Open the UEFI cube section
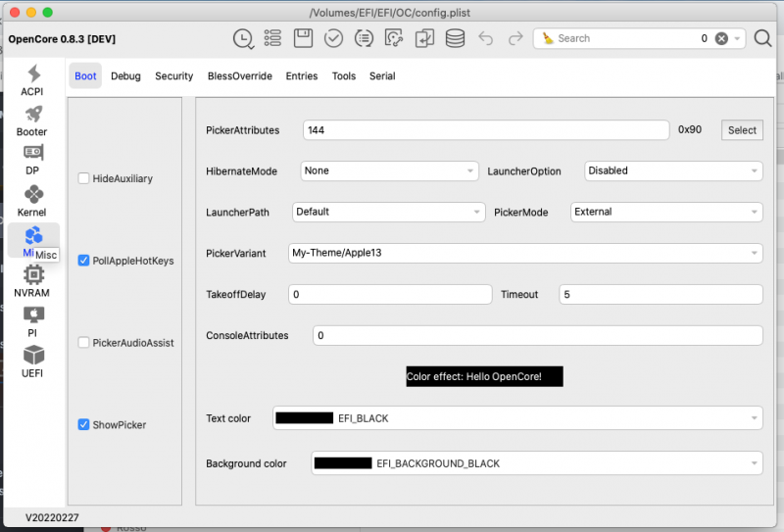This screenshot has height=532, width=784. point(32,361)
